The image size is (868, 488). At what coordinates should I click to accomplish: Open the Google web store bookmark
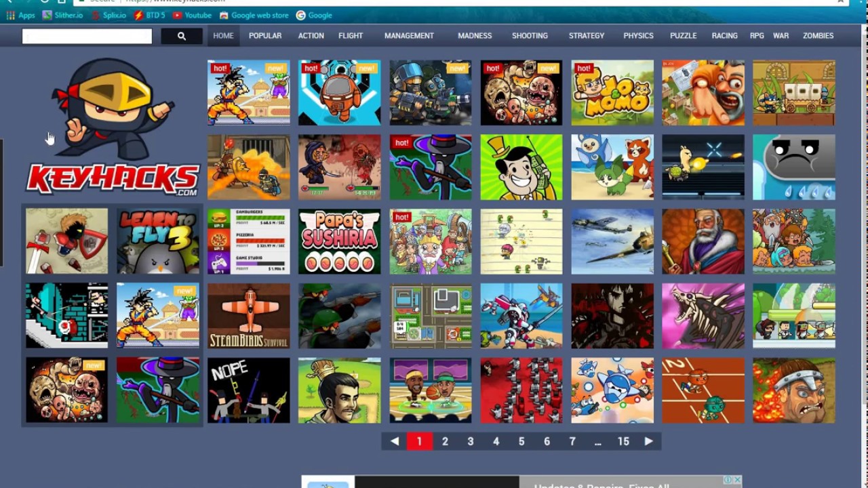pyautogui.click(x=254, y=15)
